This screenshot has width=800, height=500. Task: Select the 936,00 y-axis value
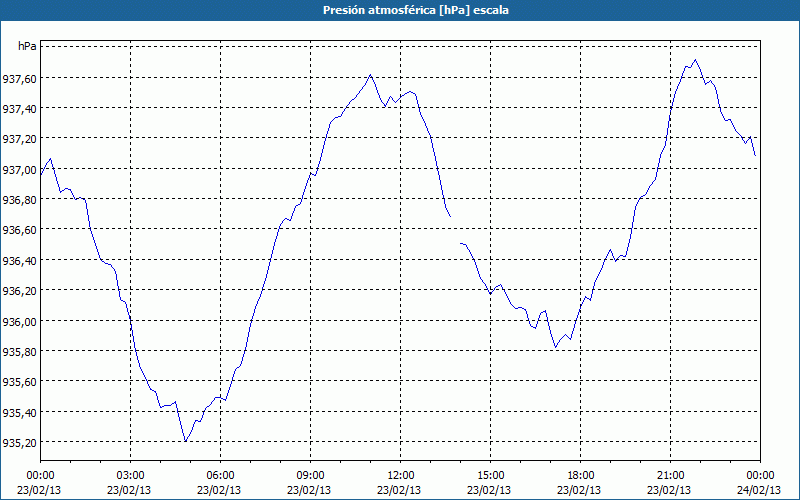(19, 321)
